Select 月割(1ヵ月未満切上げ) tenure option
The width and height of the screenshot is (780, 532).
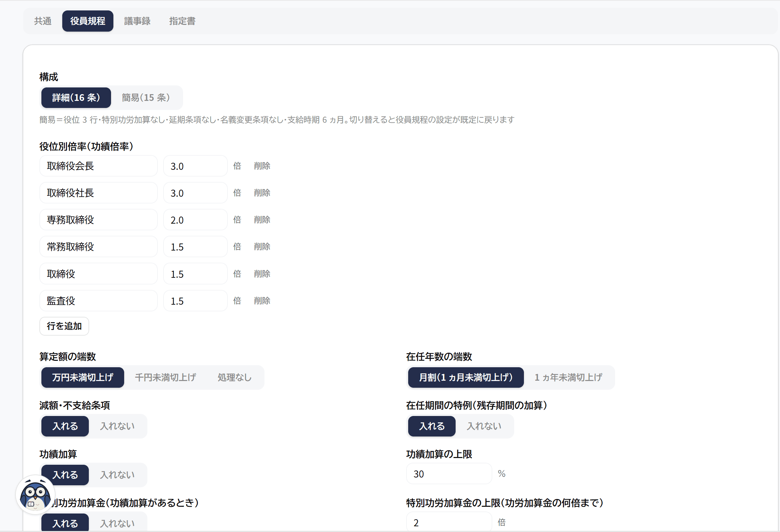[x=466, y=378]
